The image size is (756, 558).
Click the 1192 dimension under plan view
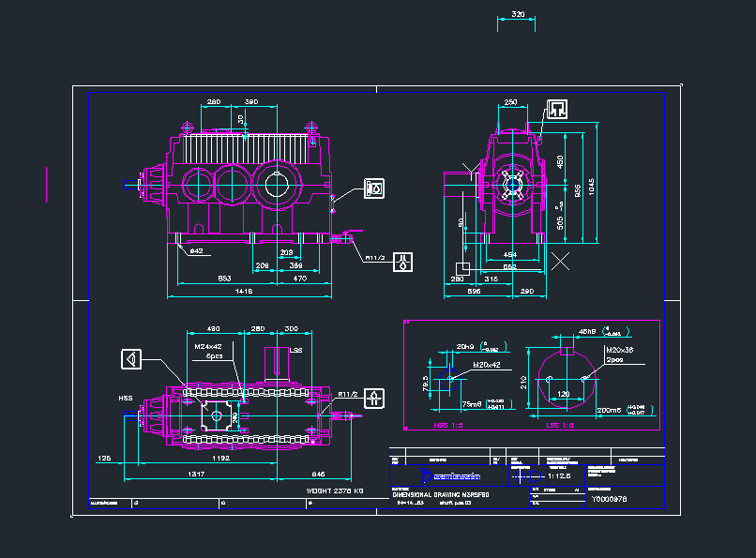click(221, 460)
